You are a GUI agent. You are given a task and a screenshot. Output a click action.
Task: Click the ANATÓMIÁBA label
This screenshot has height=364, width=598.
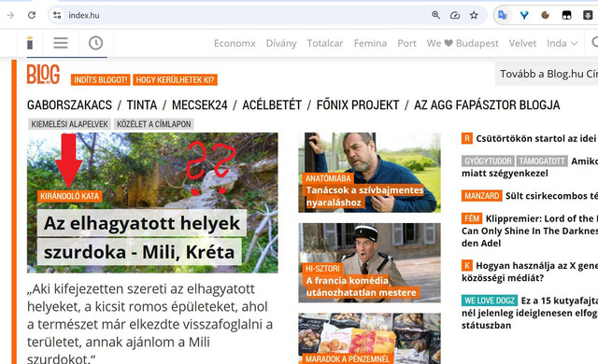pos(328,178)
